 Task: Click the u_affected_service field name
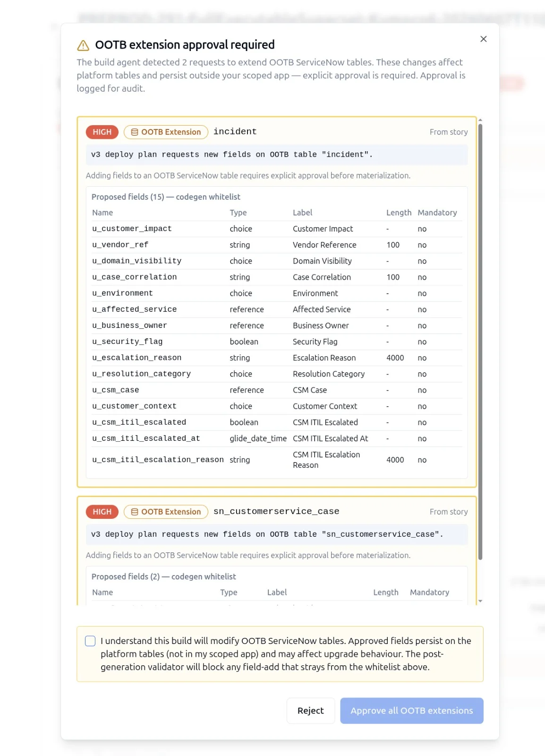(134, 309)
